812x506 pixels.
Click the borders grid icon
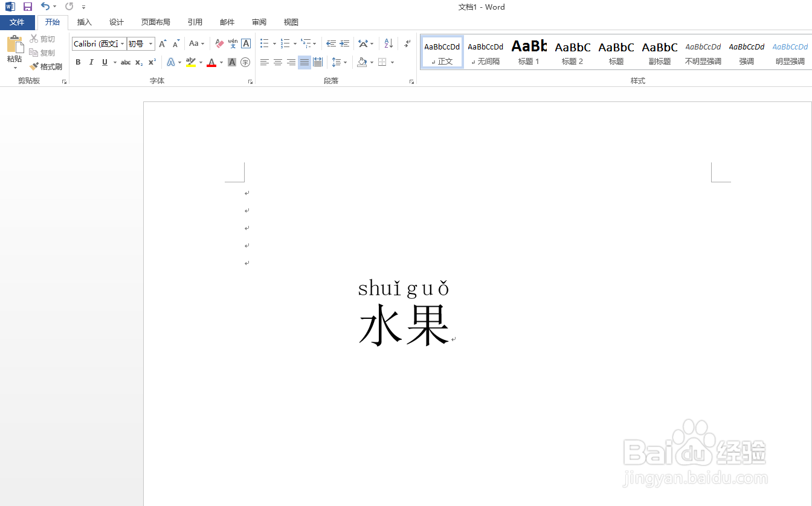(382, 62)
